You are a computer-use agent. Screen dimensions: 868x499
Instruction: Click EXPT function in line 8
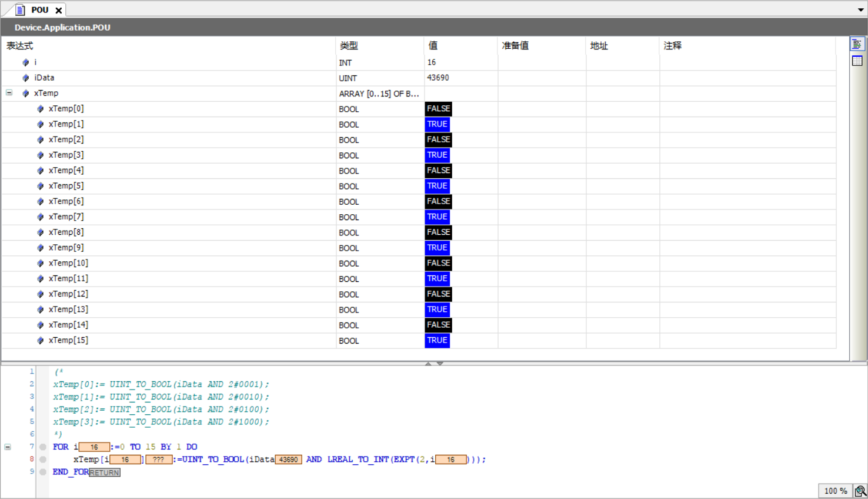[404, 460]
